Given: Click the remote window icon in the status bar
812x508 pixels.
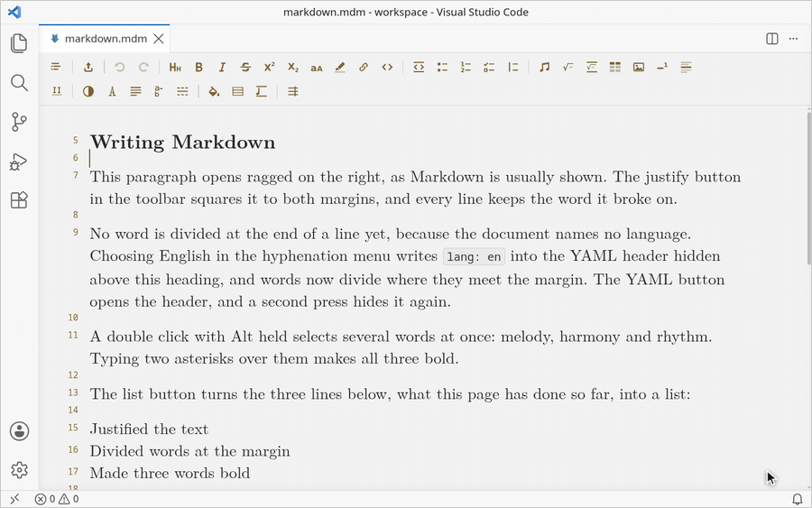Looking at the screenshot, I should pyautogui.click(x=14, y=499).
